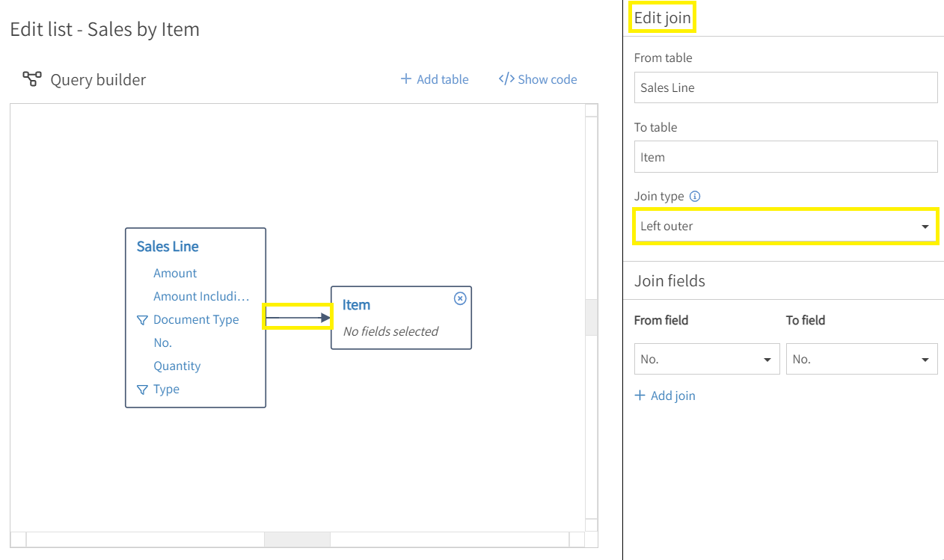Open the Join type dropdown showing Left outer

coord(785,226)
